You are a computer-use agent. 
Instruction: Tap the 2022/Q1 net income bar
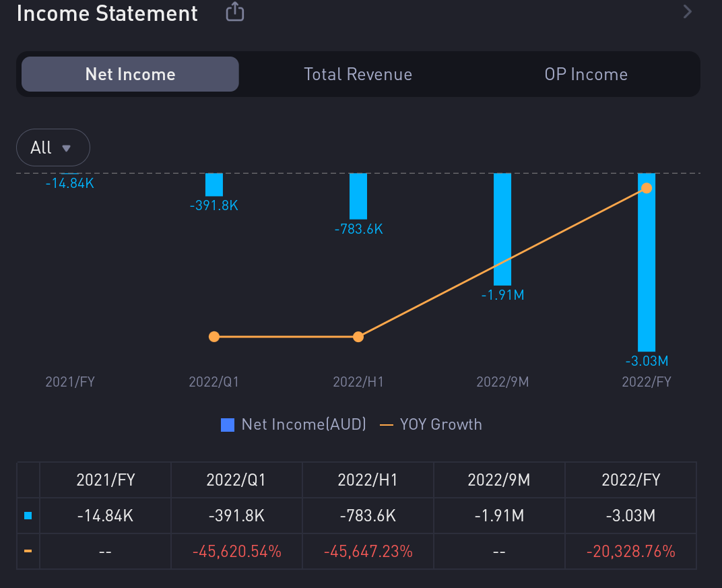coord(214,185)
